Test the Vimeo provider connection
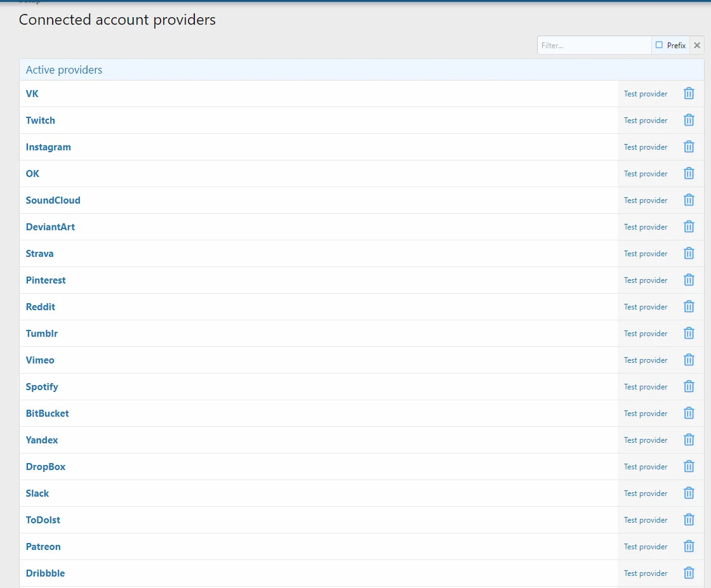 [x=645, y=360]
